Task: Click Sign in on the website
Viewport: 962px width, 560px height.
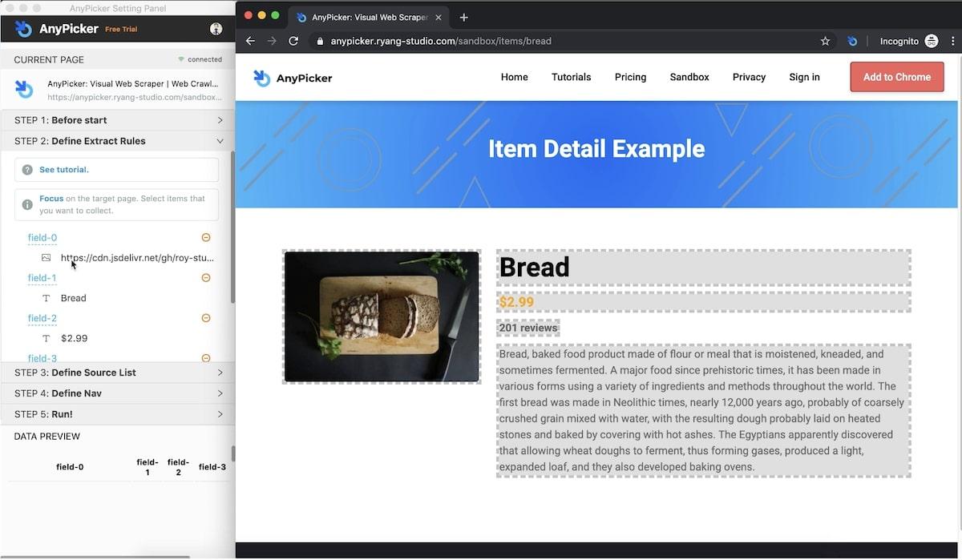Action: [804, 77]
